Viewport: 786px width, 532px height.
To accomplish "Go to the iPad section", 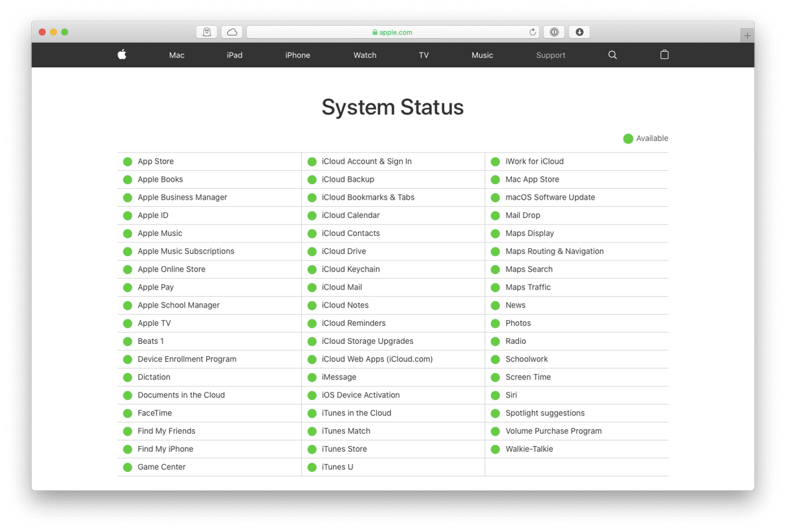I will coord(235,56).
